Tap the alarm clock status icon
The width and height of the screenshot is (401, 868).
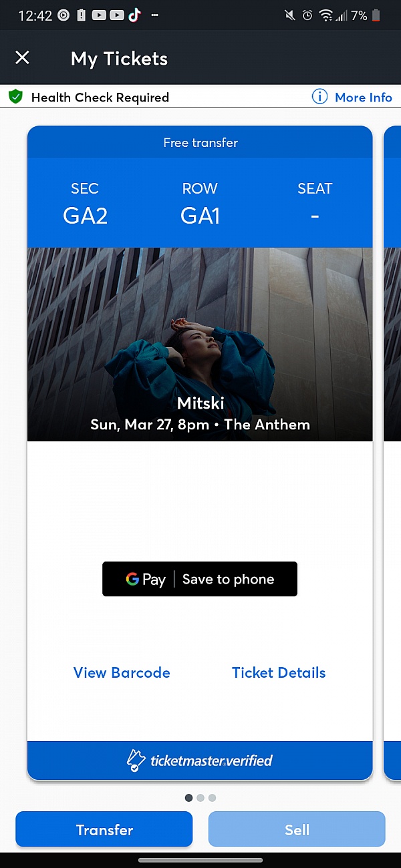coord(307,15)
